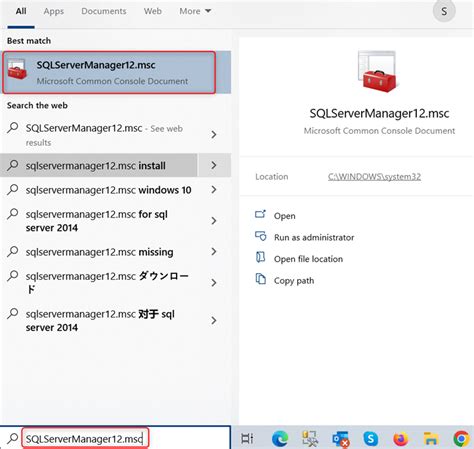Select 'sqlservermanager12.msc install' suggestion

(x=99, y=165)
